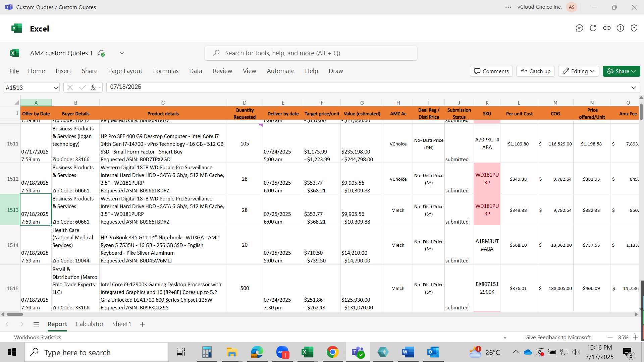Expand the formula bar chevron
This screenshot has height=362, width=644.
pos(634,87)
